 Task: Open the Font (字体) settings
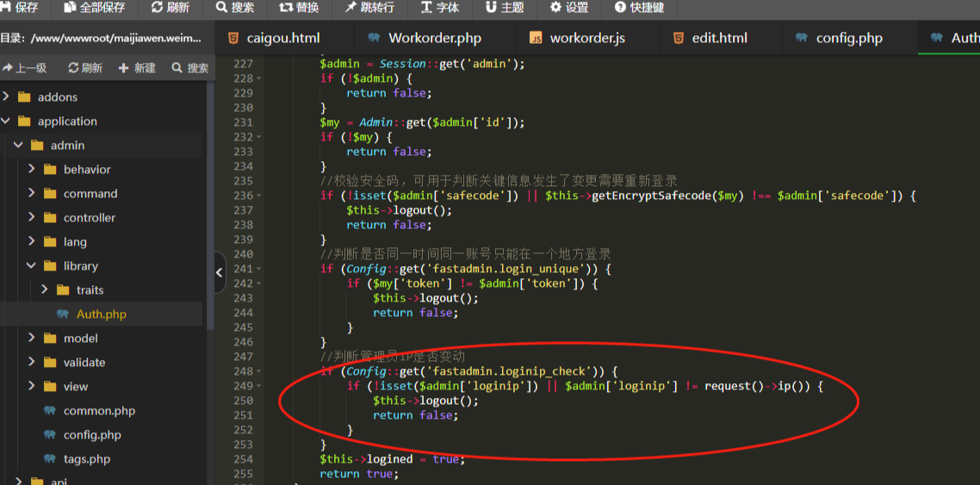(441, 8)
